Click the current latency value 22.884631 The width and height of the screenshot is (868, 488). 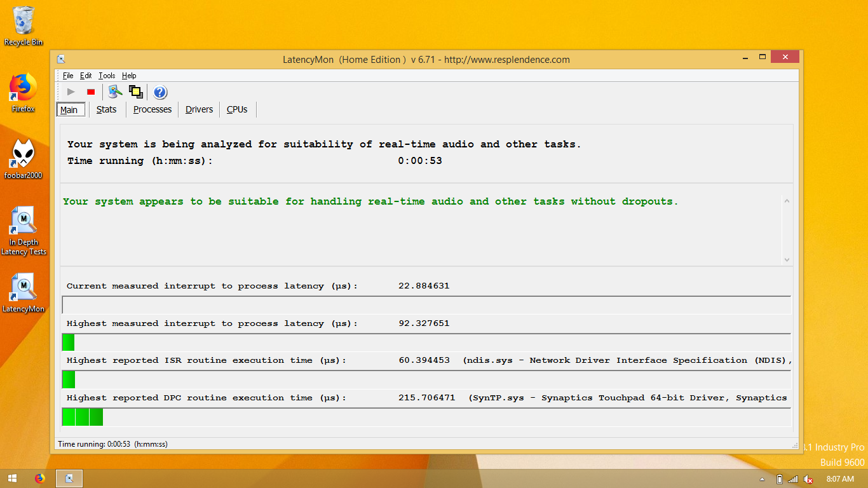point(424,286)
